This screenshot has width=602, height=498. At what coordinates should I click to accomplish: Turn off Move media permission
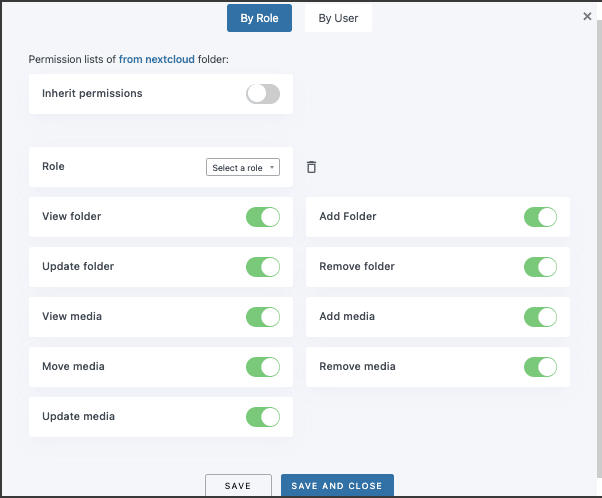point(263,367)
